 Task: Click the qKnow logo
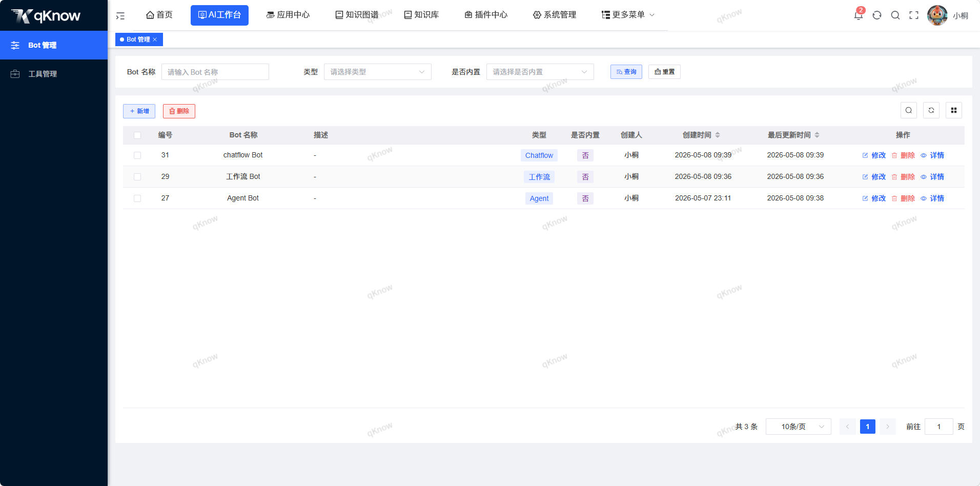(x=46, y=16)
